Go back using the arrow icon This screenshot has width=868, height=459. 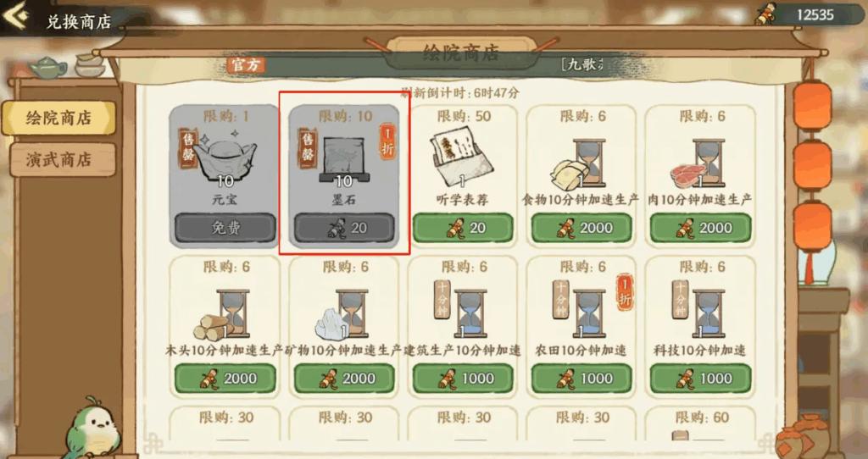tap(15, 16)
